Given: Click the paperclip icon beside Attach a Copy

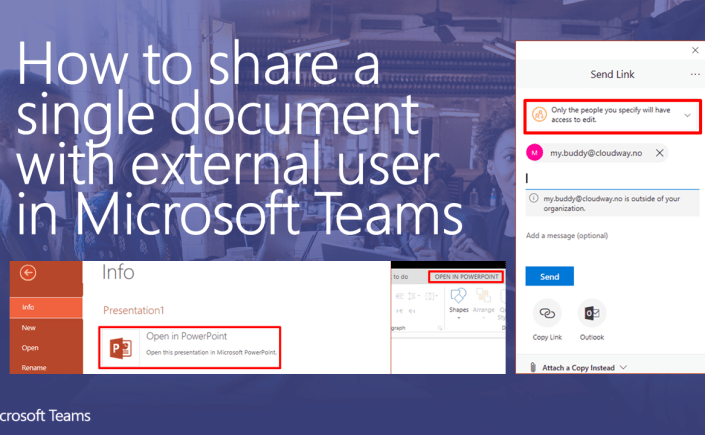Looking at the screenshot, I should click(531, 368).
